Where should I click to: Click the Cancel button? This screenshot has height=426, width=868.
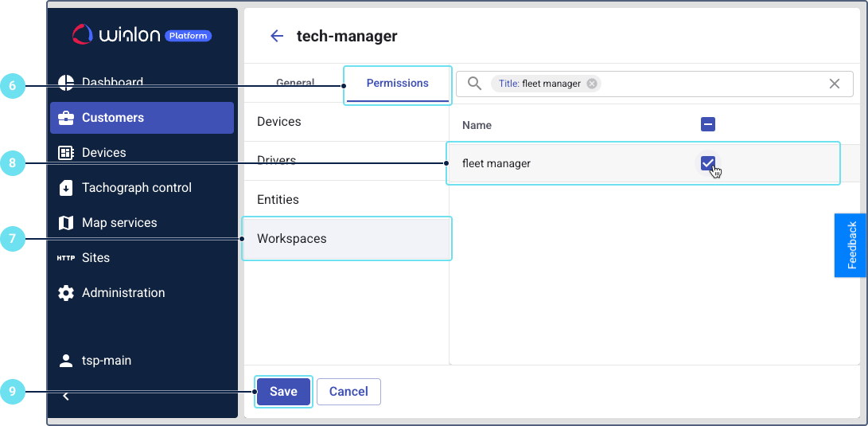point(348,392)
